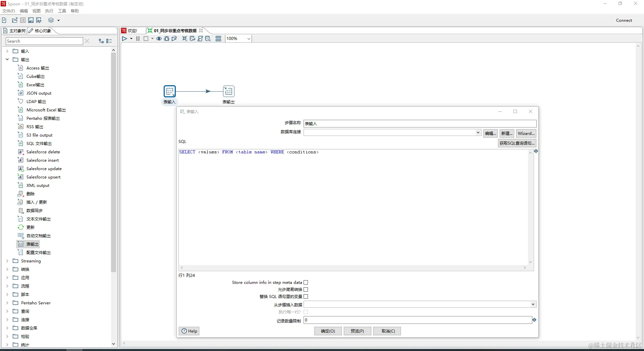644x351 pixels.
Task: Expand the 转换 folder
Action: click(x=7, y=269)
